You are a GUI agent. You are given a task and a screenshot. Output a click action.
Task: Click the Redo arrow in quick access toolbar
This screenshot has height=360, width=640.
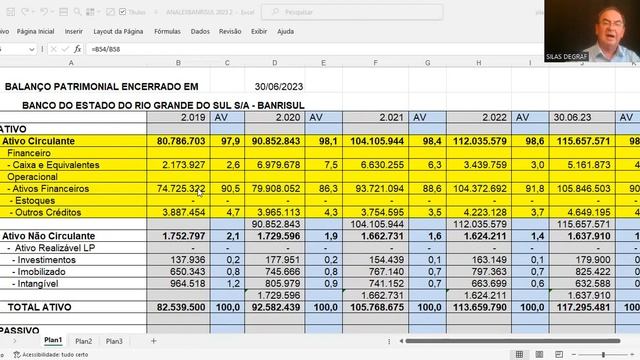coord(25,12)
